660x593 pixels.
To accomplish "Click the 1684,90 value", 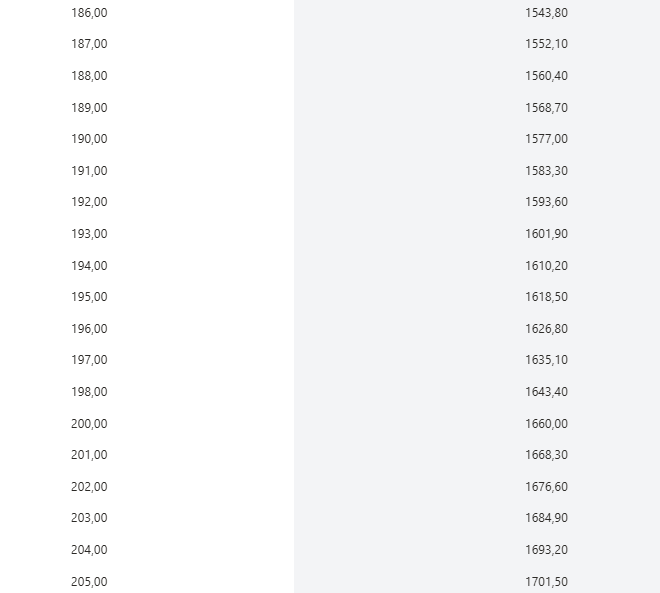I will 546,518.
